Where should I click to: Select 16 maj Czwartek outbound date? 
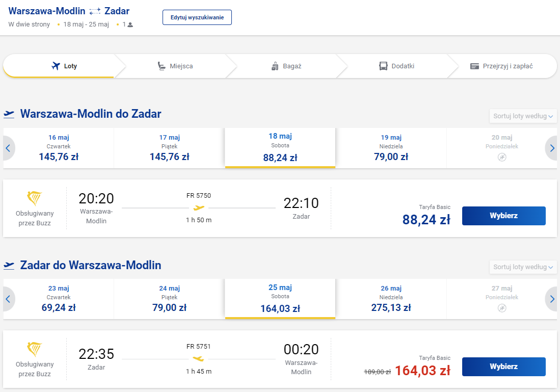pyautogui.click(x=59, y=148)
